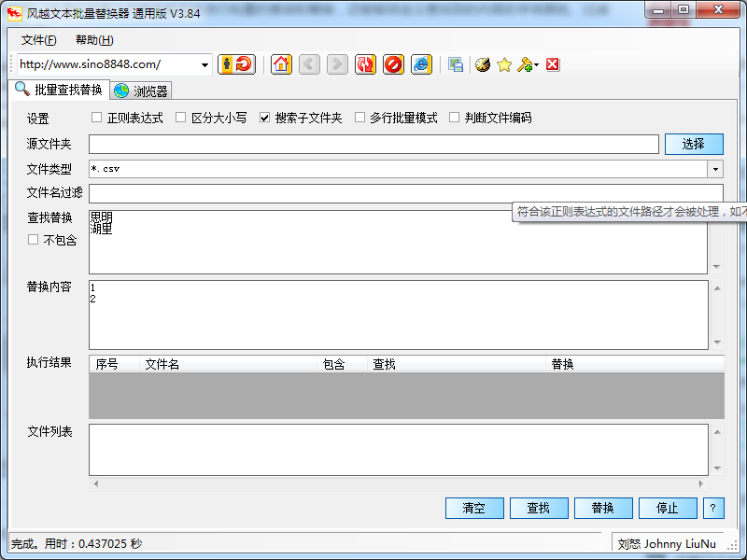Click the 刘怒 Johnny LiuNu status label

(667, 544)
